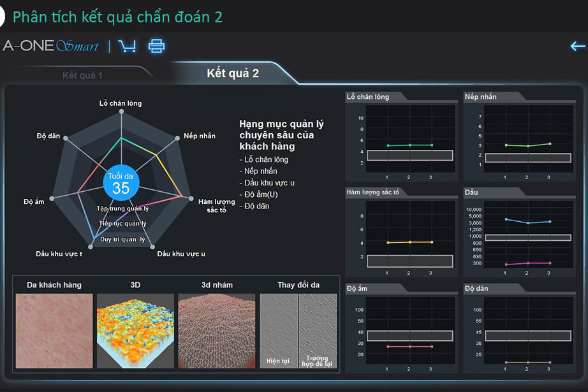Click the shopping cart icon
The image size is (588, 392).
point(127,46)
